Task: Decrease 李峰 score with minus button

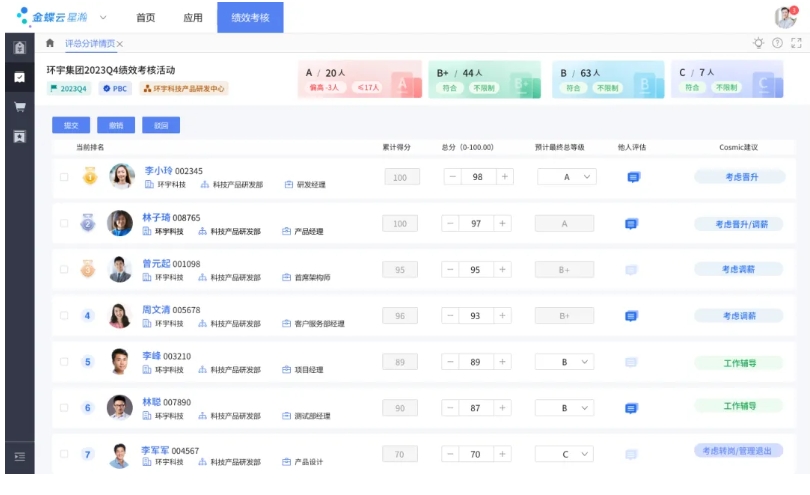Action: pos(450,362)
